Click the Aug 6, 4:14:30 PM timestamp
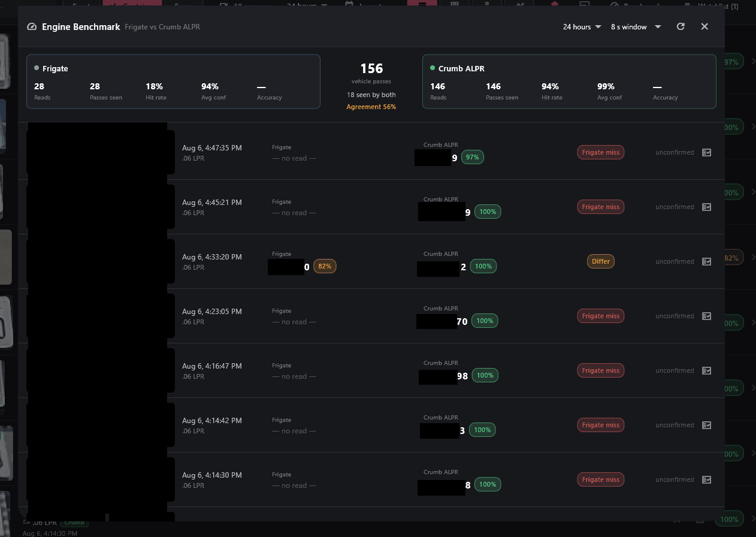Screen dimensions: 756x537 (x=212, y=475)
